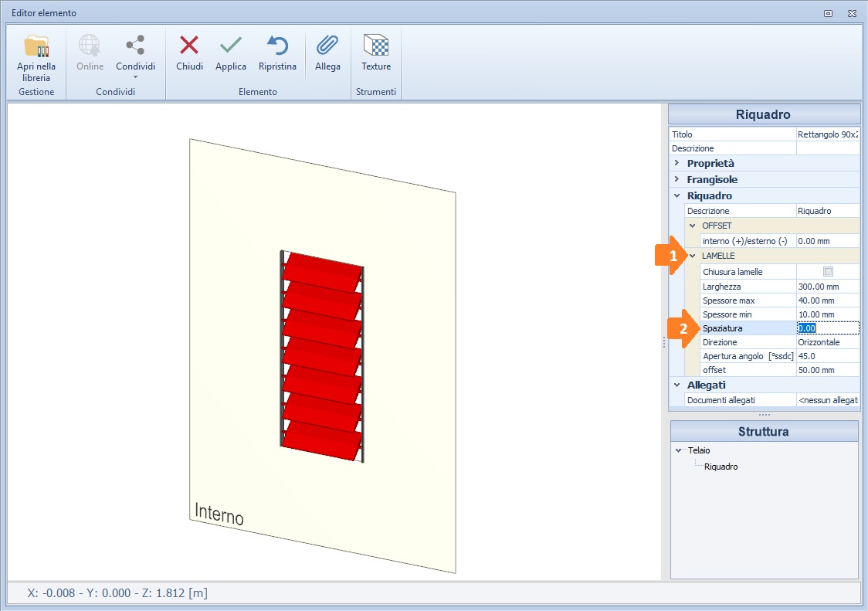Click the Chiudi red X icon
Image resolution: width=868 pixels, height=611 pixels.
click(x=189, y=46)
